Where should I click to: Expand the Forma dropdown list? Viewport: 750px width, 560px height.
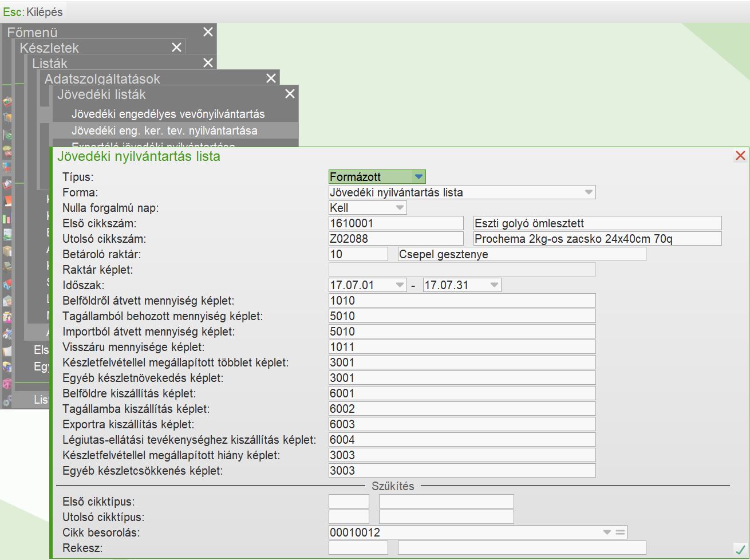589,192
